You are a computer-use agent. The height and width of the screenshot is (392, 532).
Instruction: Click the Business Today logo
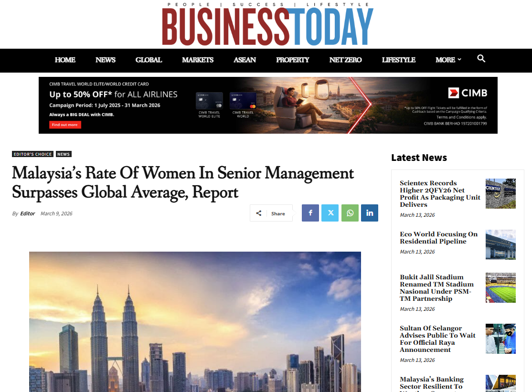[x=267, y=25]
